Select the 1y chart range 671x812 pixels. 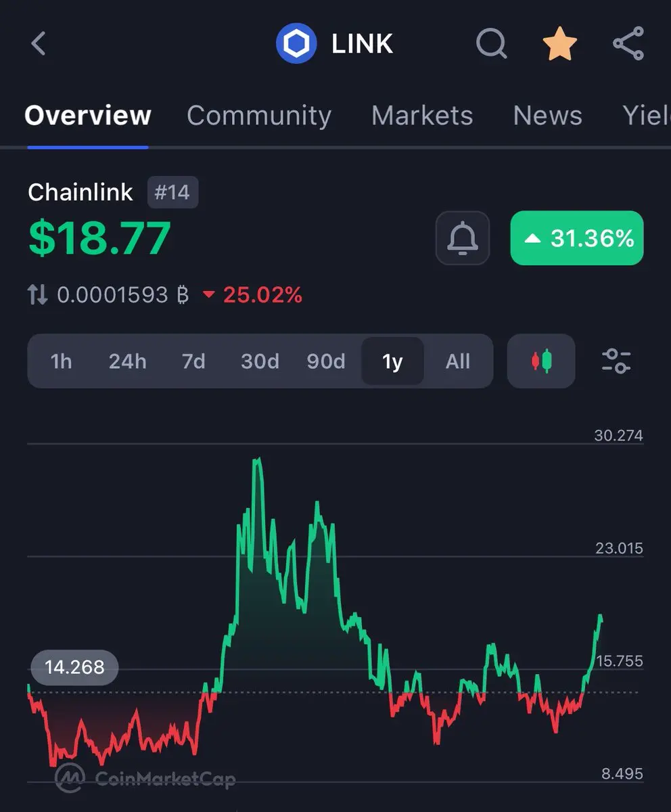pyautogui.click(x=392, y=361)
